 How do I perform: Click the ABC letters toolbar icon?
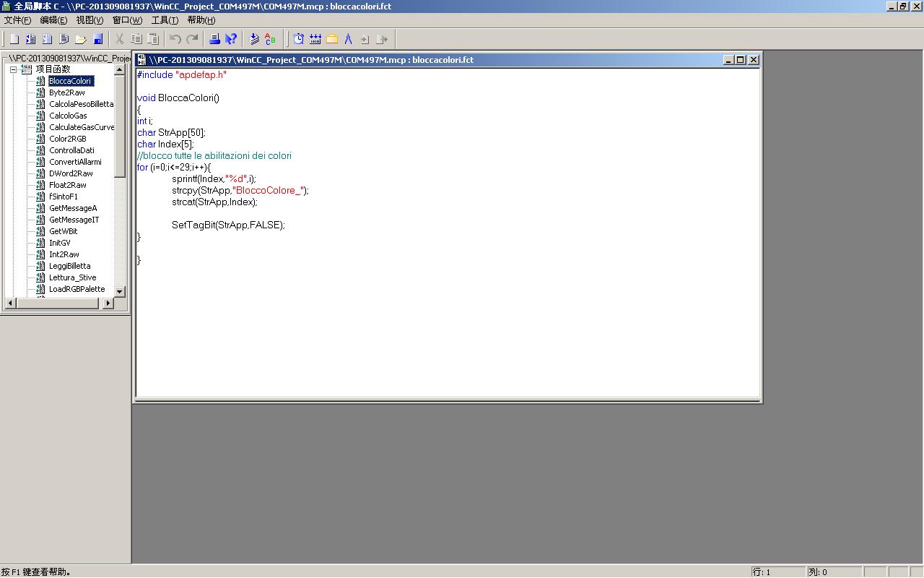pos(271,39)
